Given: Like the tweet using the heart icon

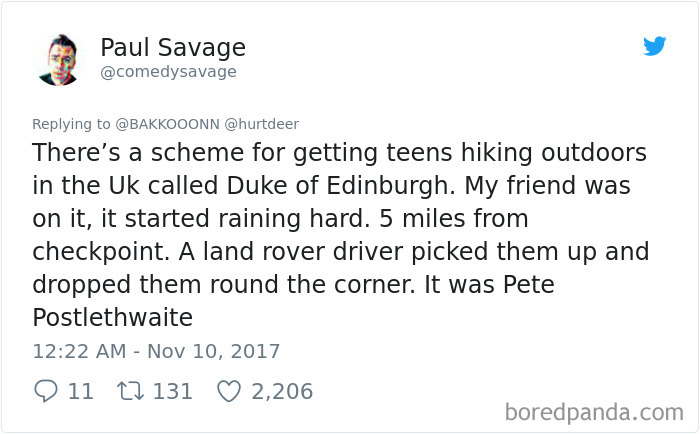Looking at the screenshot, I should 229,391.
